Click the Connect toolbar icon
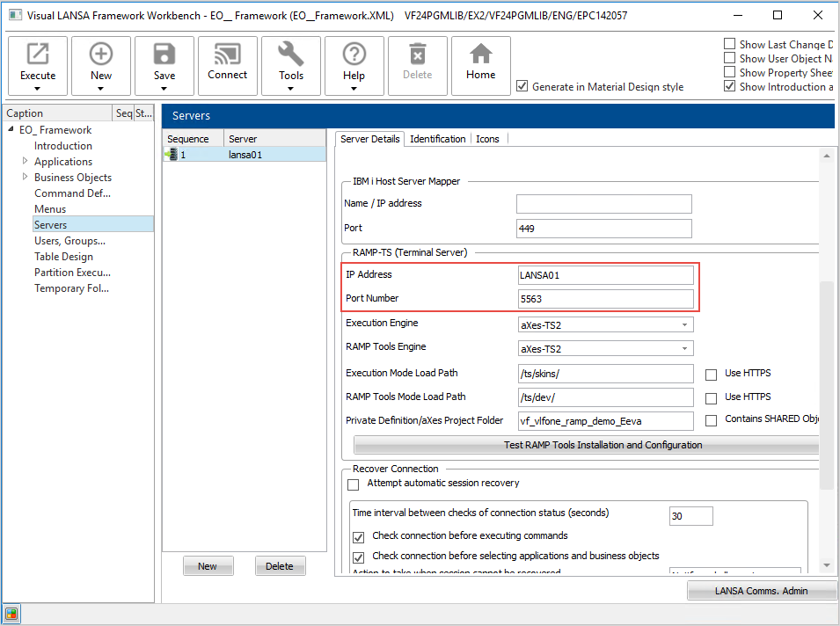The height and width of the screenshot is (626, 840). (228, 55)
